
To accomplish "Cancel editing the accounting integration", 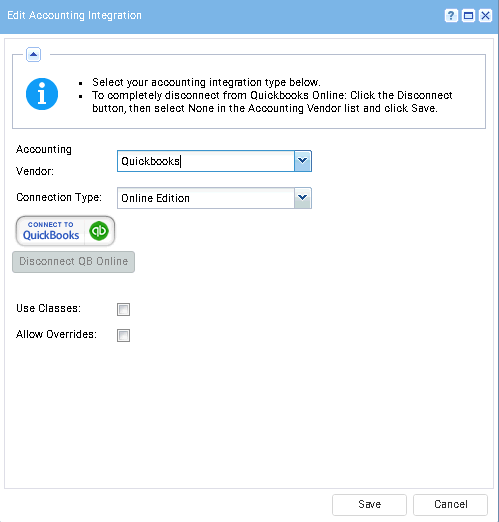I will tap(450, 505).
